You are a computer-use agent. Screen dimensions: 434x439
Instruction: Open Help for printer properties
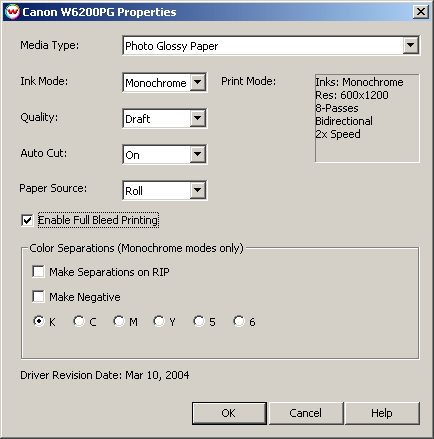pyautogui.click(x=382, y=413)
